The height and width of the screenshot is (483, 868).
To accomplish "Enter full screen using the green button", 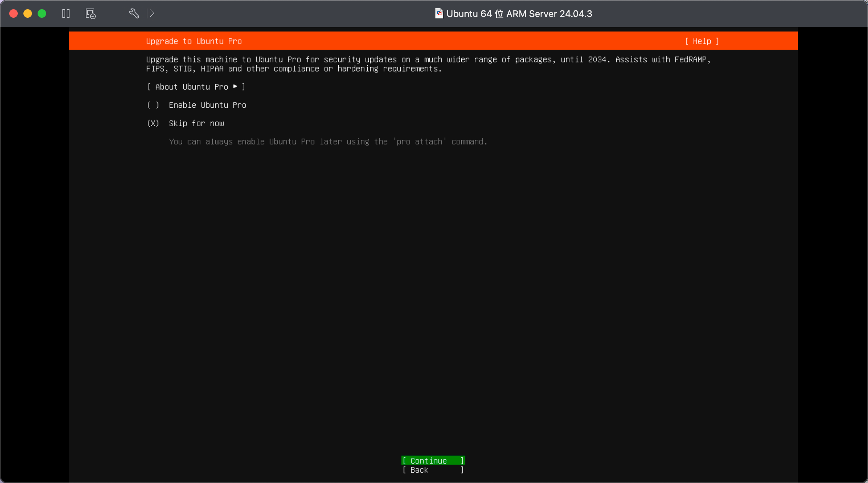I will coord(42,13).
